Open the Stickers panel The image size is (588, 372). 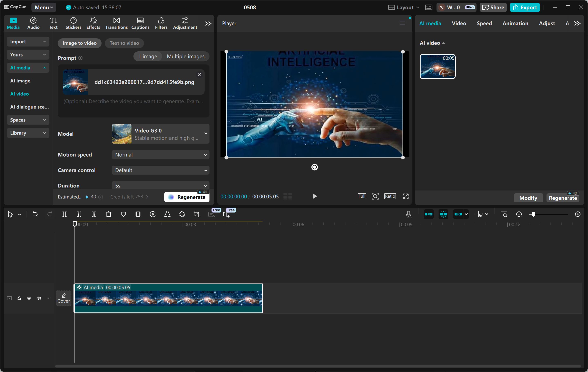(73, 23)
